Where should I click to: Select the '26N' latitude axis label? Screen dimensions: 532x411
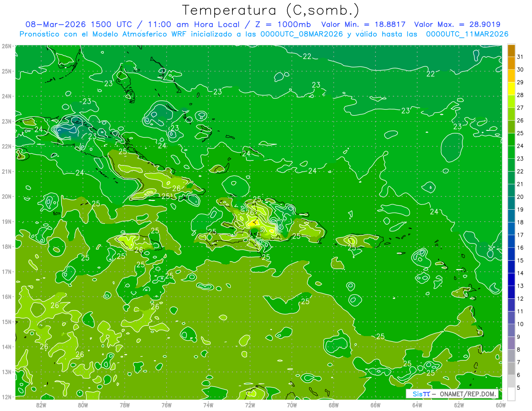click(6, 46)
